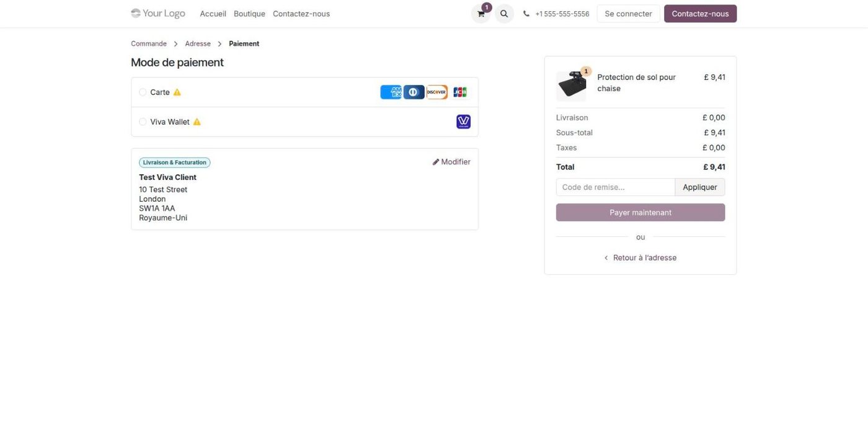The image size is (868, 438).
Task: Select the Carte payment radio button
Action: pyautogui.click(x=143, y=92)
